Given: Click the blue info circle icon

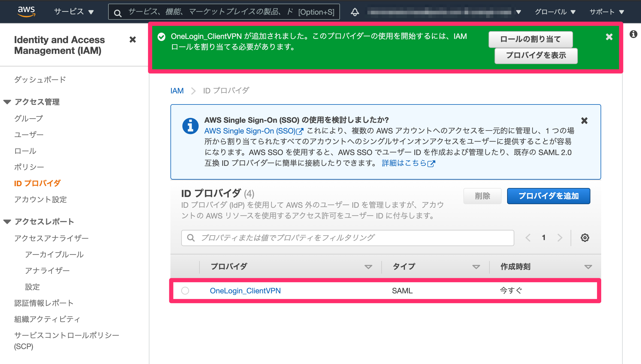Looking at the screenshot, I should (x=190, y=126).
